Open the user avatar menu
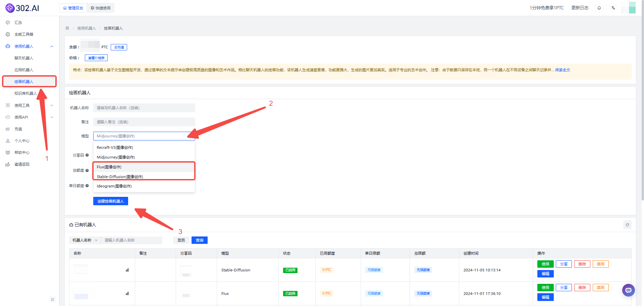 629,8
